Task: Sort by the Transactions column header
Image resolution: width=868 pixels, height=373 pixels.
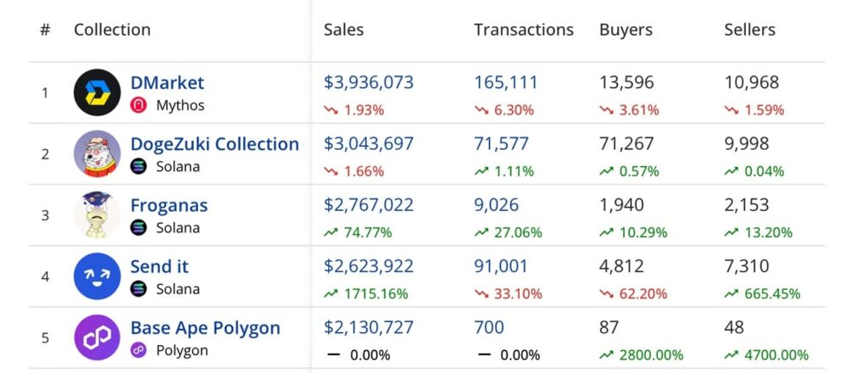Action: [x=523, y=30]
